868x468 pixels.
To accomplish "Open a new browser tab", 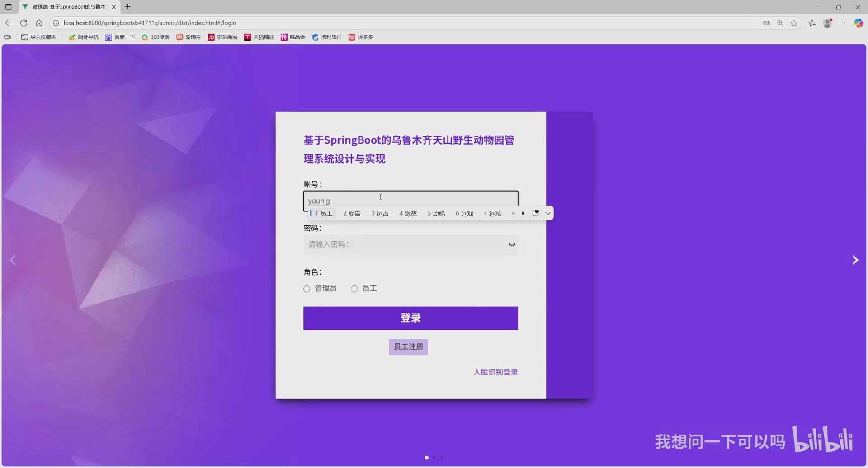I will [127, 7].
